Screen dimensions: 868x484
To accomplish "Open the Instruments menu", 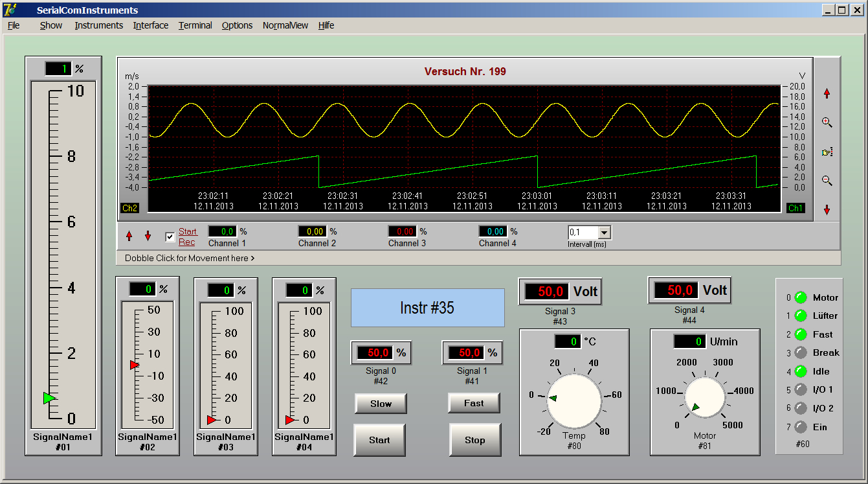I will pos(98,25).
